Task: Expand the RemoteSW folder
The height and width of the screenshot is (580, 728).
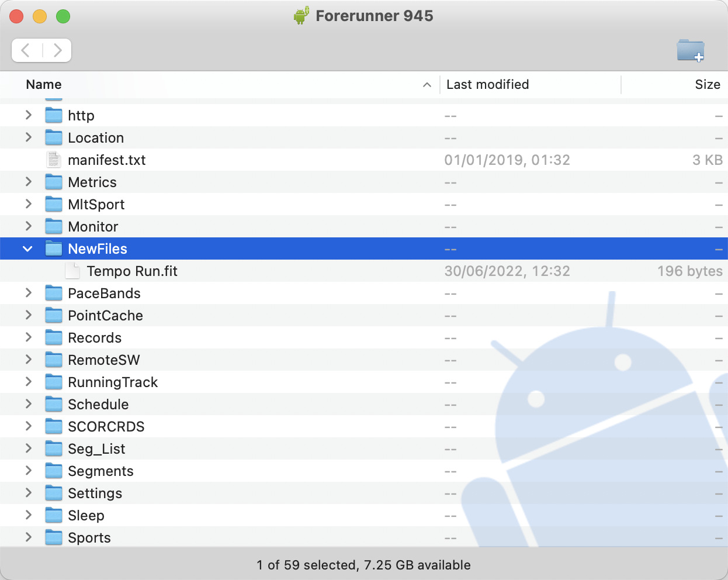Action: pos(28,360)
